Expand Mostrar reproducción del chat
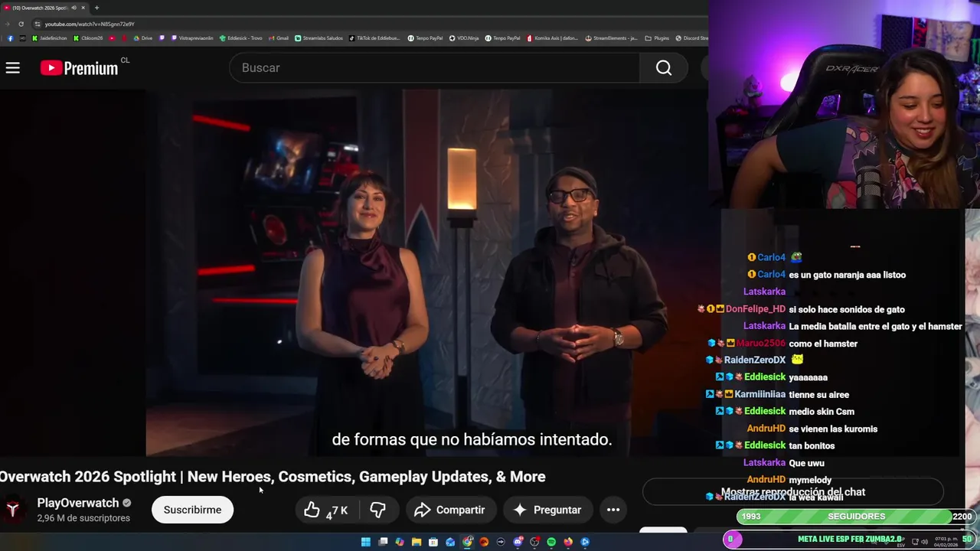This screenshot has width=980, height=551. pos(793,492)
